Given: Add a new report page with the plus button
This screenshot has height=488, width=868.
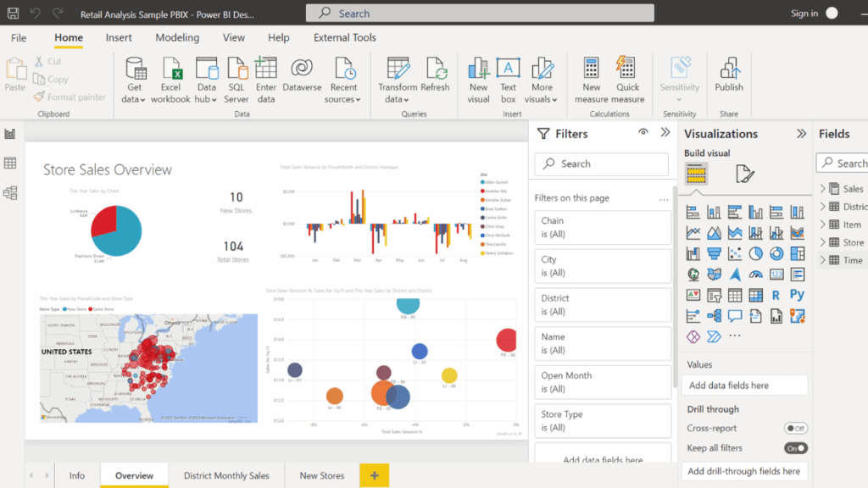Looking at the screenshot, I should click(374, 475).
